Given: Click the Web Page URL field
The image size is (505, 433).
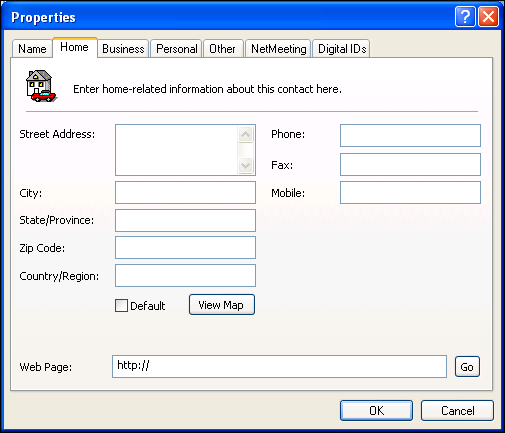Looking at the screenshot, I should coord(279,366).
